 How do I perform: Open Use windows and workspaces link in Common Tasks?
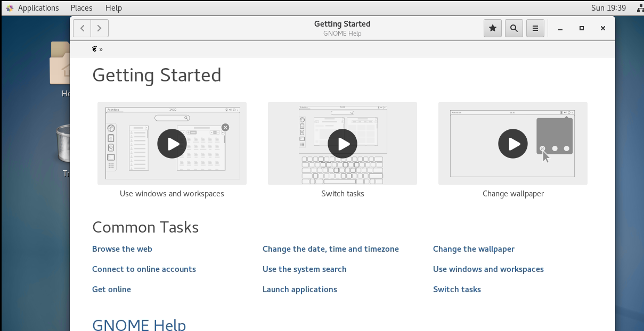(488, 269)
